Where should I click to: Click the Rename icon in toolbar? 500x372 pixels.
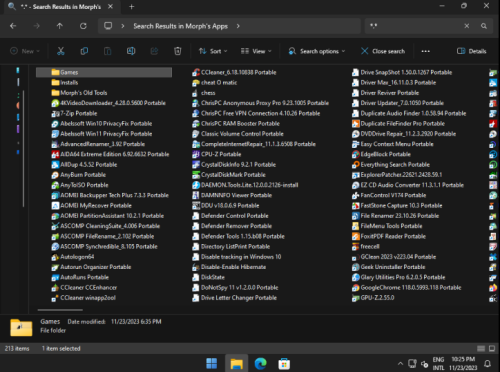click(x=131, y=51)
